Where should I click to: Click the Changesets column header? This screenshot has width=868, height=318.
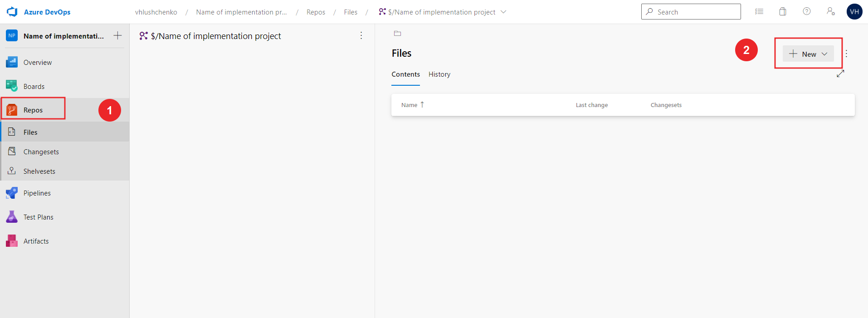[x=666, y=105]
